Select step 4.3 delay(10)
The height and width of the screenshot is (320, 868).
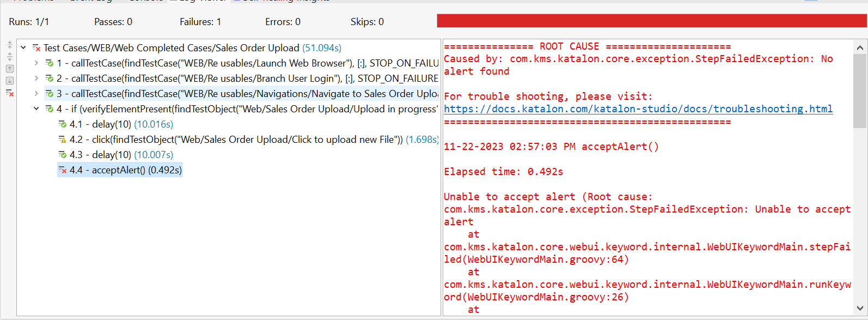click(x=121, y=155)
